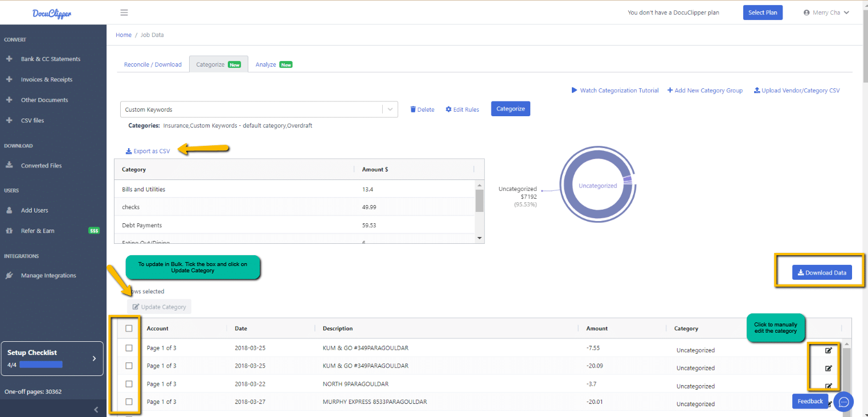Tick checkbox for first KUM & GO -7.55 row

click(x=129, y=347)
